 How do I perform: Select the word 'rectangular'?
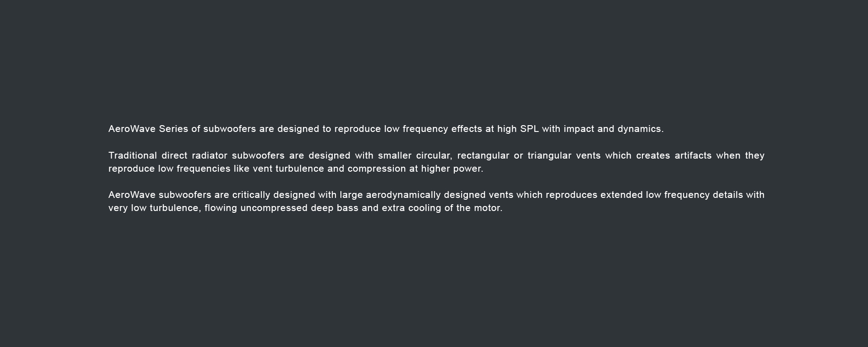click(483, 156)
